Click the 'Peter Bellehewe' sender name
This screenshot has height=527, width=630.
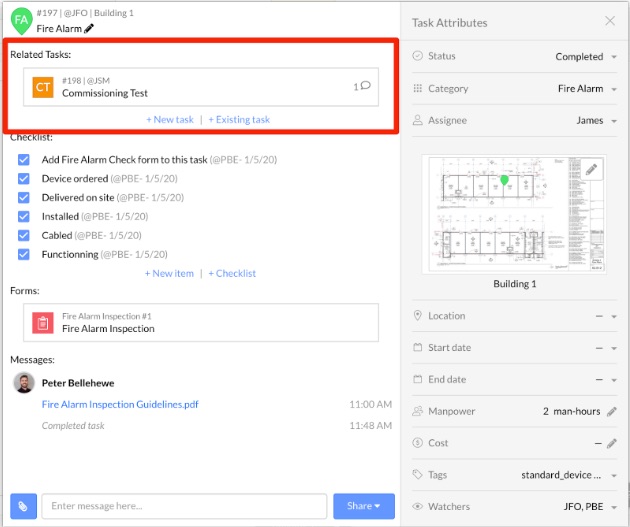[78, 383]
